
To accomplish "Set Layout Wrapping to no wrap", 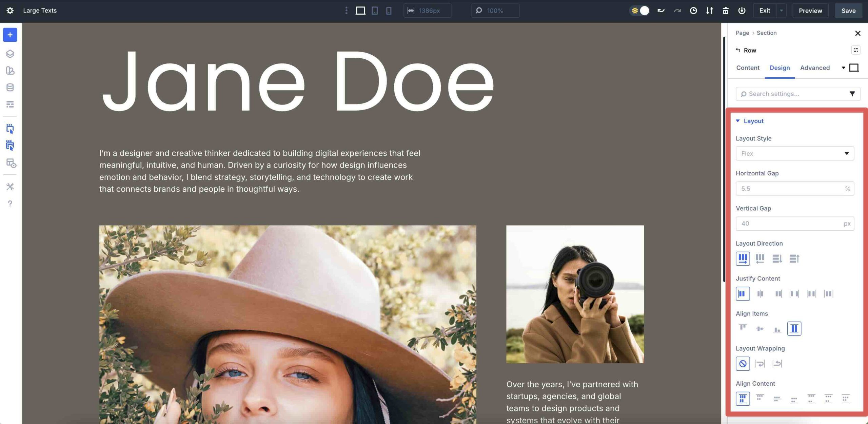I will [743, 364].
